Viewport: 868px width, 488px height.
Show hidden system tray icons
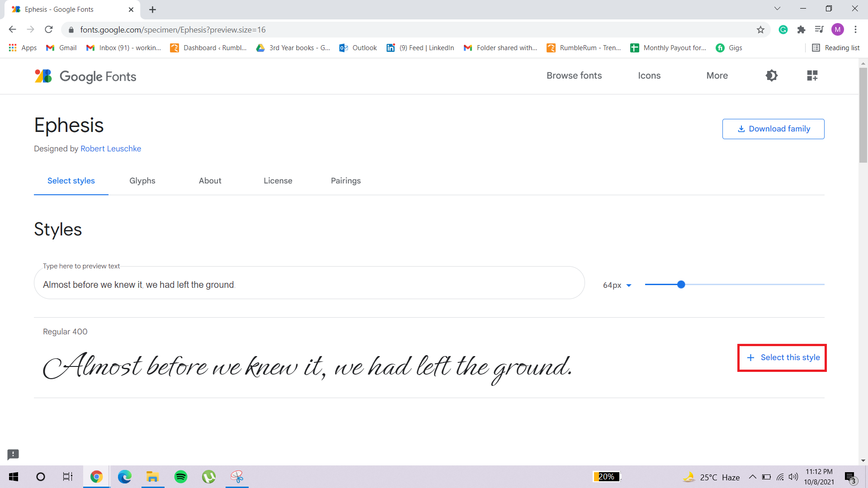pos(753,477)
